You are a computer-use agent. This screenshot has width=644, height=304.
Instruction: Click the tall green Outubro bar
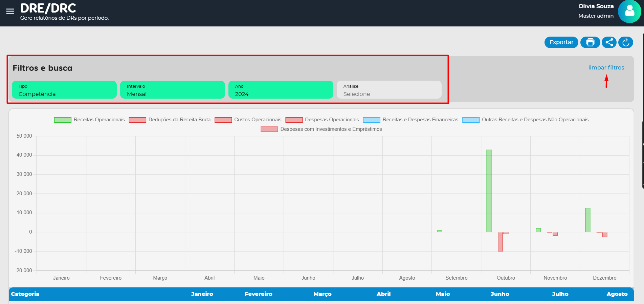click(x=489, y=191)
